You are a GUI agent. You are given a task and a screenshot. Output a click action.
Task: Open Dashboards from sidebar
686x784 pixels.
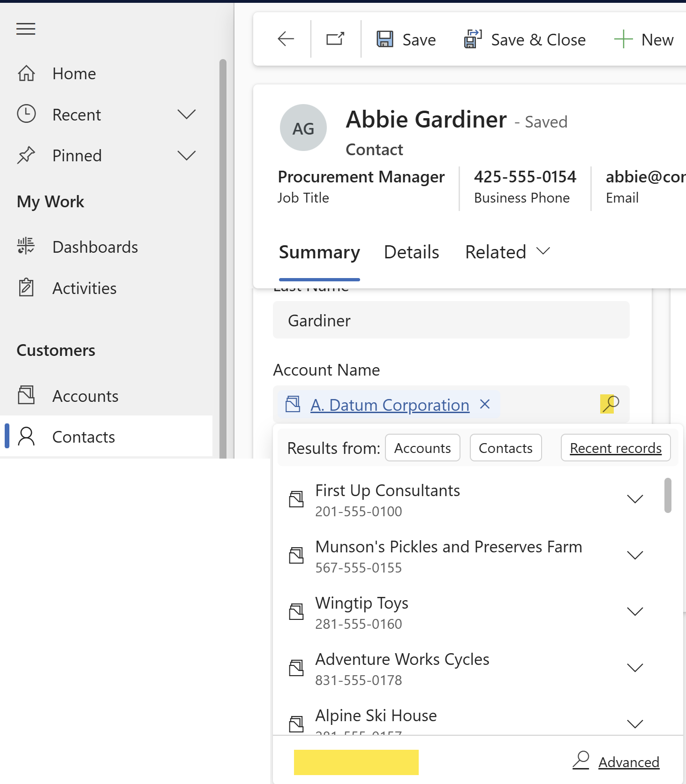95,247
